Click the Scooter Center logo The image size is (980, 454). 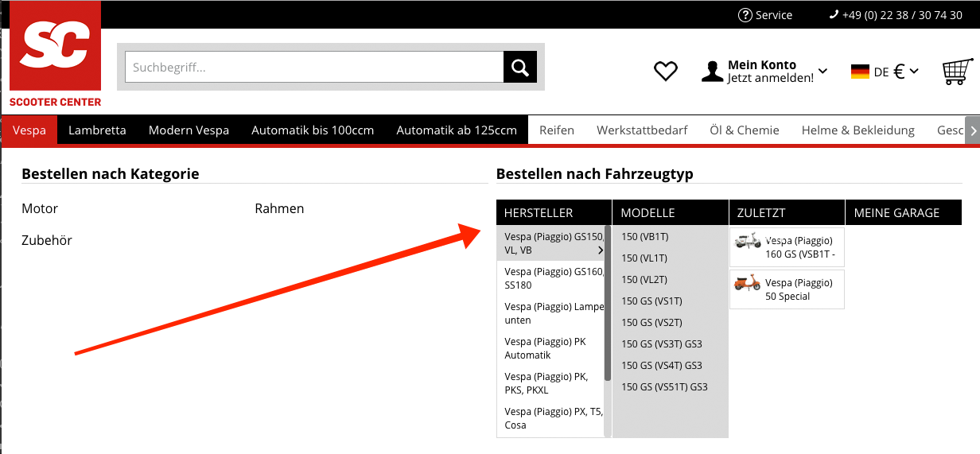(x=56, y=54)
